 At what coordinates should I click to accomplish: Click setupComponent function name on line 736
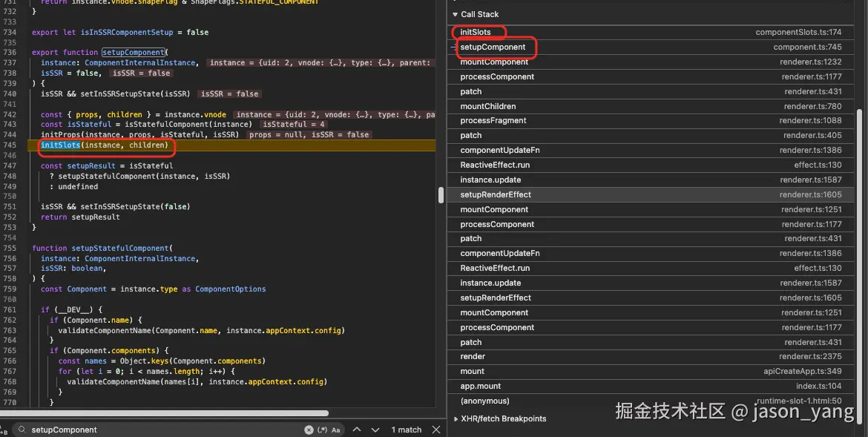tap(134, 53)
